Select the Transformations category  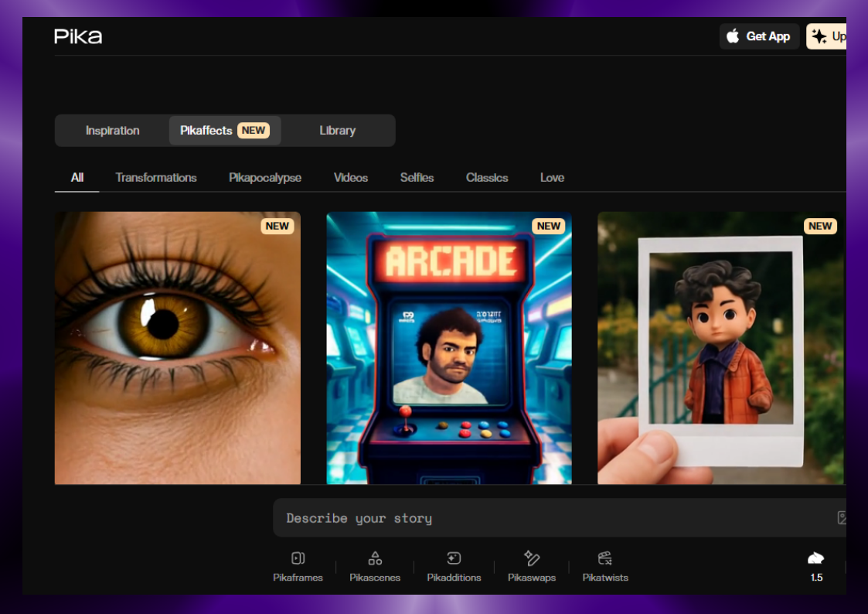coord(156,178)
